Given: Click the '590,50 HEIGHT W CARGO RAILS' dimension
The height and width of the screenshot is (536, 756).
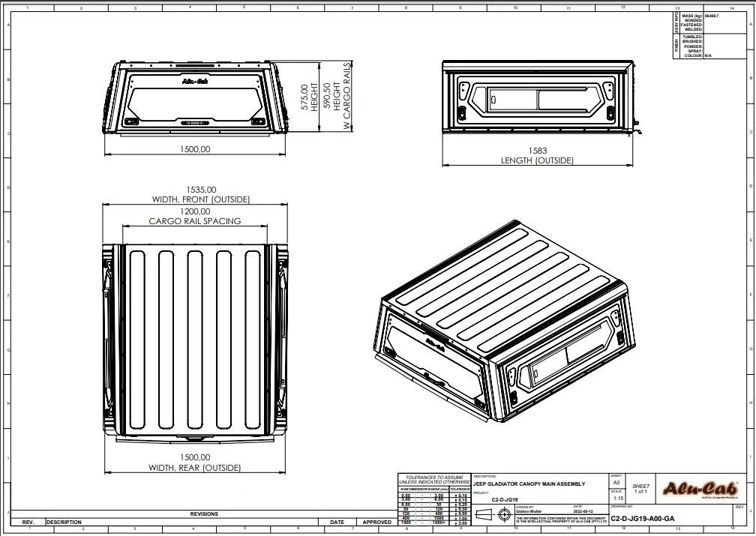Looking at the screenshot, I should (337, 97).
